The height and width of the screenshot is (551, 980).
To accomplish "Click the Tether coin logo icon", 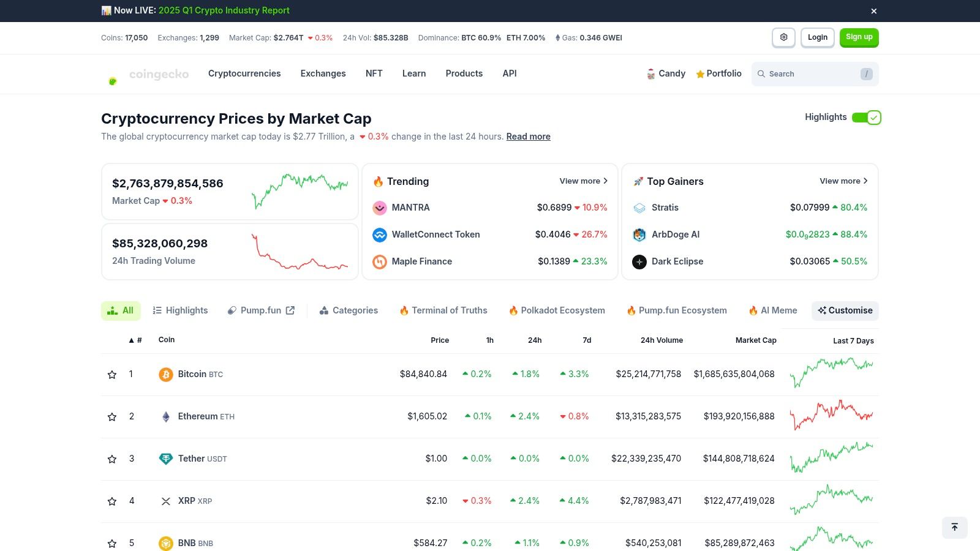I will (165, 459).
